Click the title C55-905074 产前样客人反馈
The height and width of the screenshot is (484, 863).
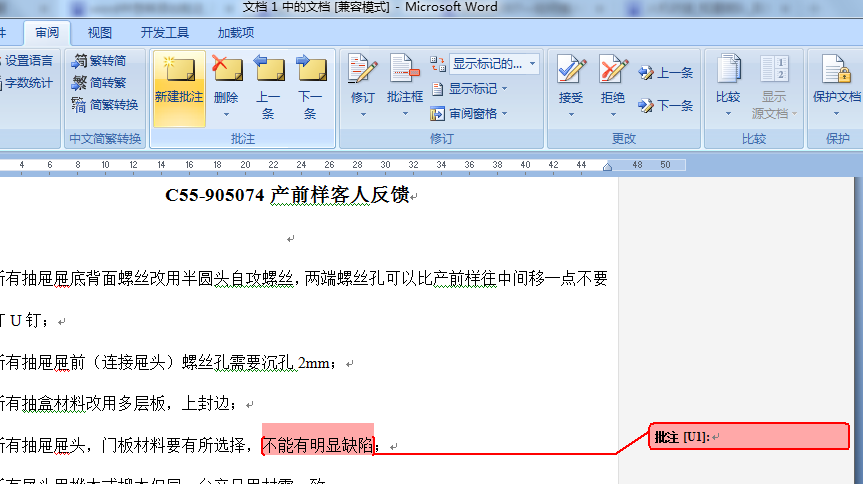point(287,195)
